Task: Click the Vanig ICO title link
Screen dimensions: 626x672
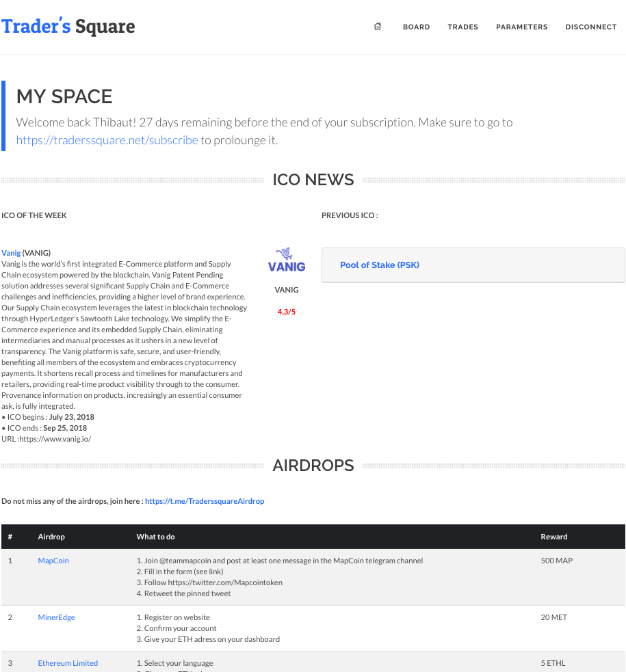Action: 11,253
